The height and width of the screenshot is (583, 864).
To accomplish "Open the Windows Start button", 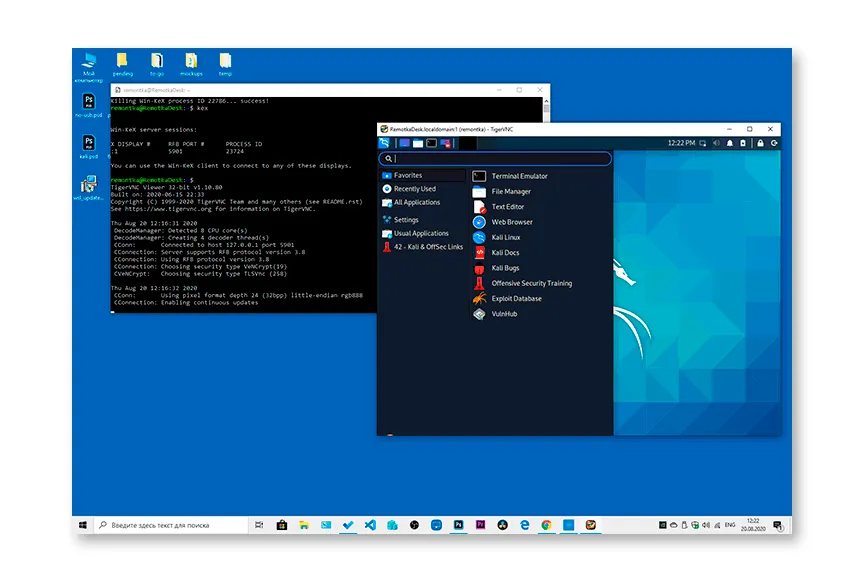I will (83, 525).
